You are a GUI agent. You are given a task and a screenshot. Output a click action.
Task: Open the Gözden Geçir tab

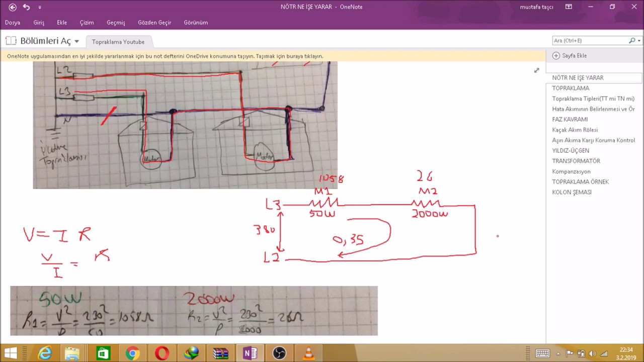point(155,23)
